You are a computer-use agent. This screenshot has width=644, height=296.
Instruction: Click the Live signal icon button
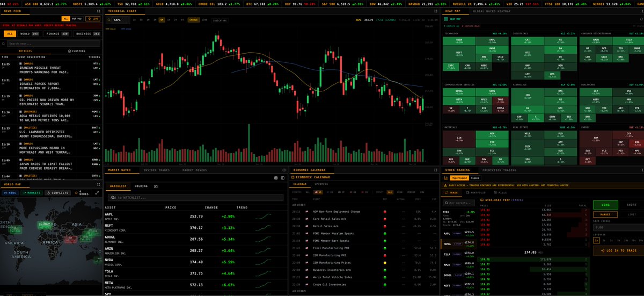click(x=93, y=18)
